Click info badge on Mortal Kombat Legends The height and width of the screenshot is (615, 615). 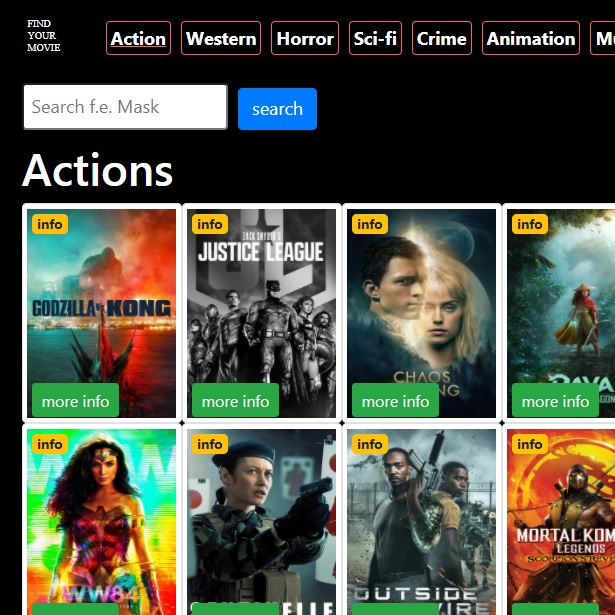pyautogui.click(x=530, y=444)
